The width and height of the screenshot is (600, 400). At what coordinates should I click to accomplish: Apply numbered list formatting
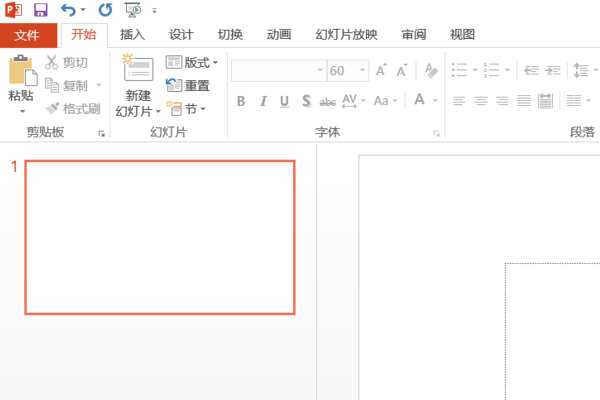tap(492, 70)
